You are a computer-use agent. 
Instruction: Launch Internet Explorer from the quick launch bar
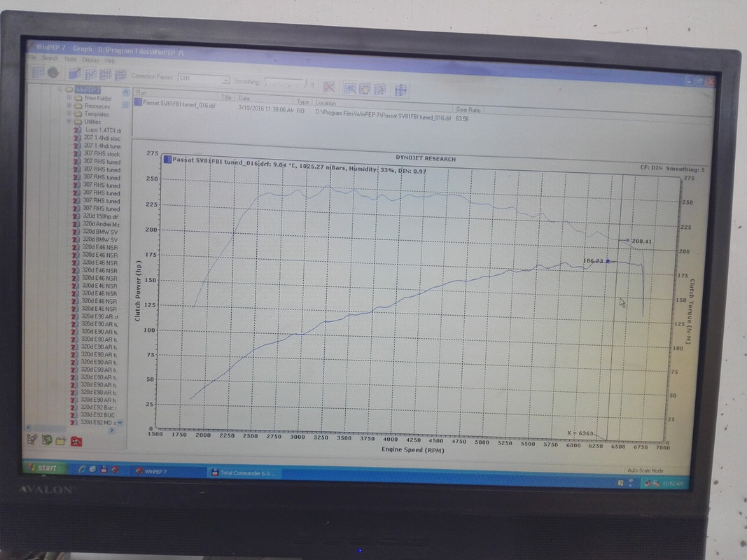81,469
